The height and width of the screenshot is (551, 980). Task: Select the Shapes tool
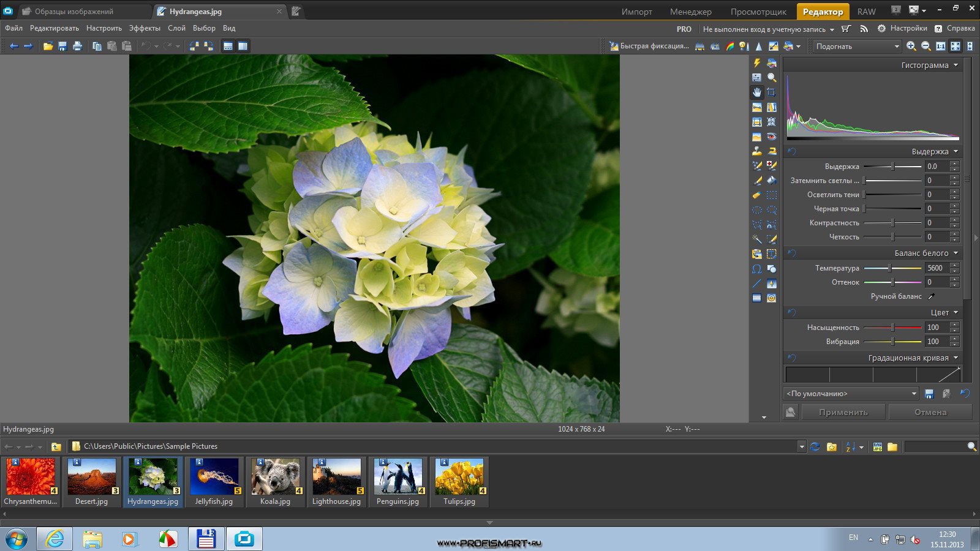tap(772, 269)
